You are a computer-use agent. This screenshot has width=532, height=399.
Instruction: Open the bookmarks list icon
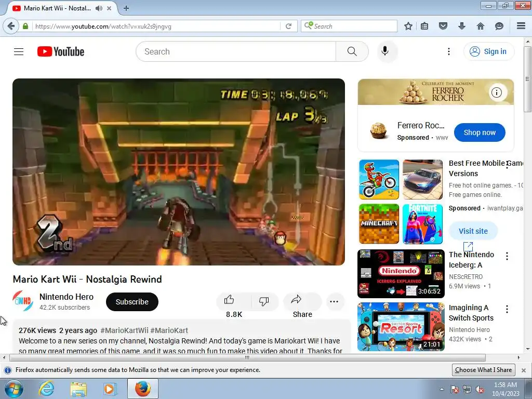424,26
